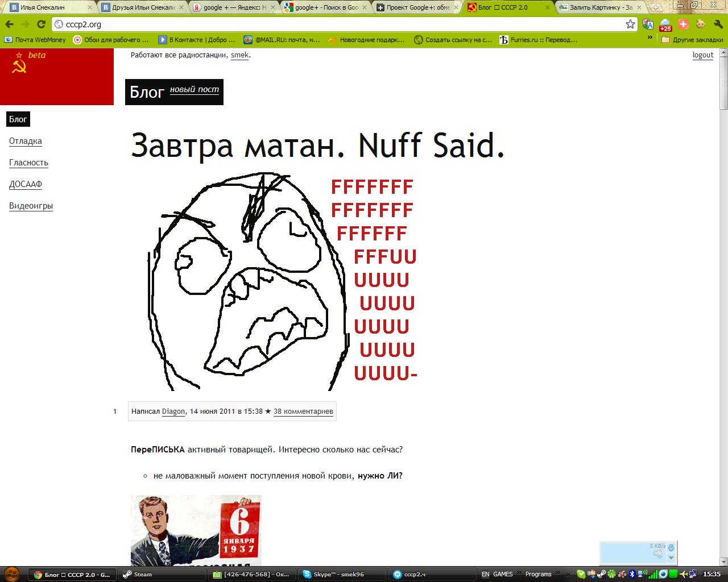Click the green flower-shaped tray icon

(x=611, y=574)
